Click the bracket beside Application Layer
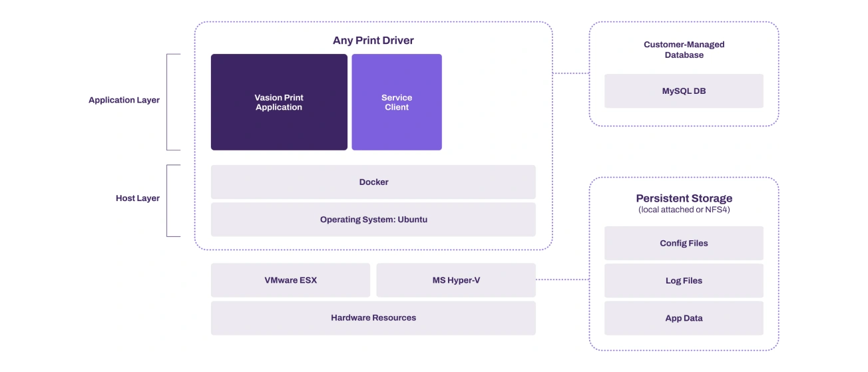The image size is (868, 372). (168, 102)
